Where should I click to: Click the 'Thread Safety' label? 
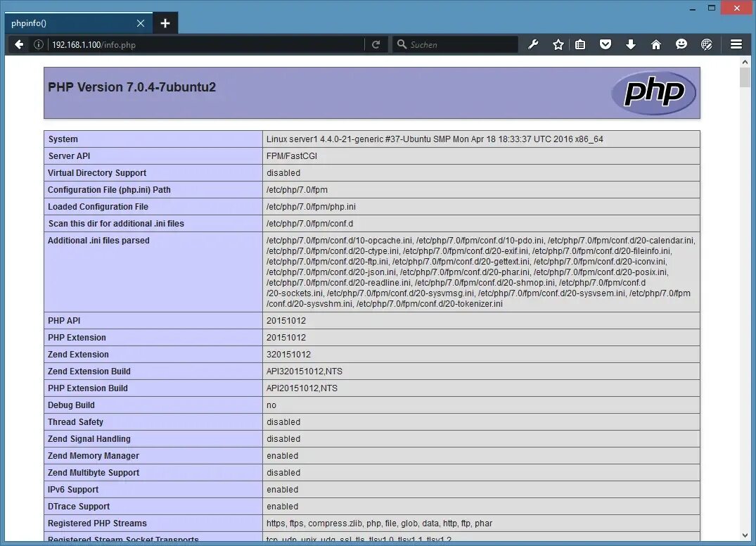75,422
